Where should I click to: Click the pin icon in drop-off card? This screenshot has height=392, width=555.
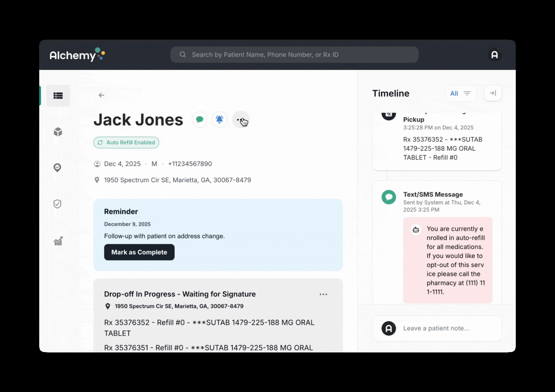tap(108, 306)
